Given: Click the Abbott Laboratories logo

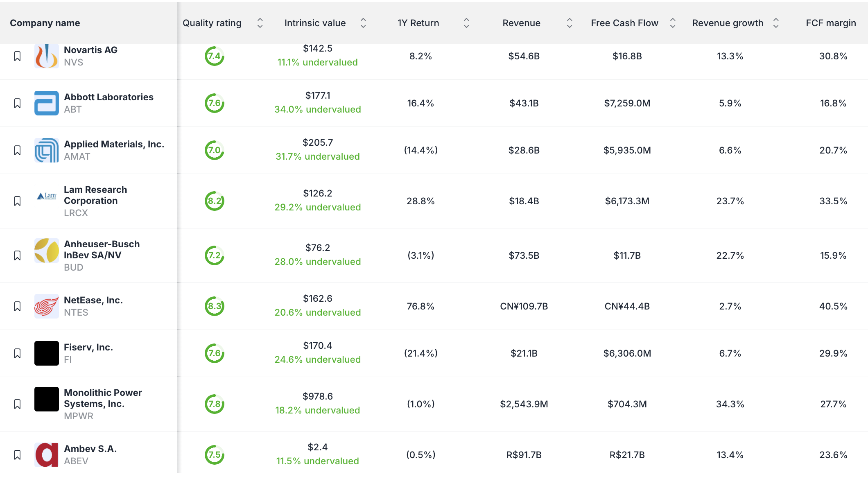Looking at the screenshot, I should (x=46, y=103).
